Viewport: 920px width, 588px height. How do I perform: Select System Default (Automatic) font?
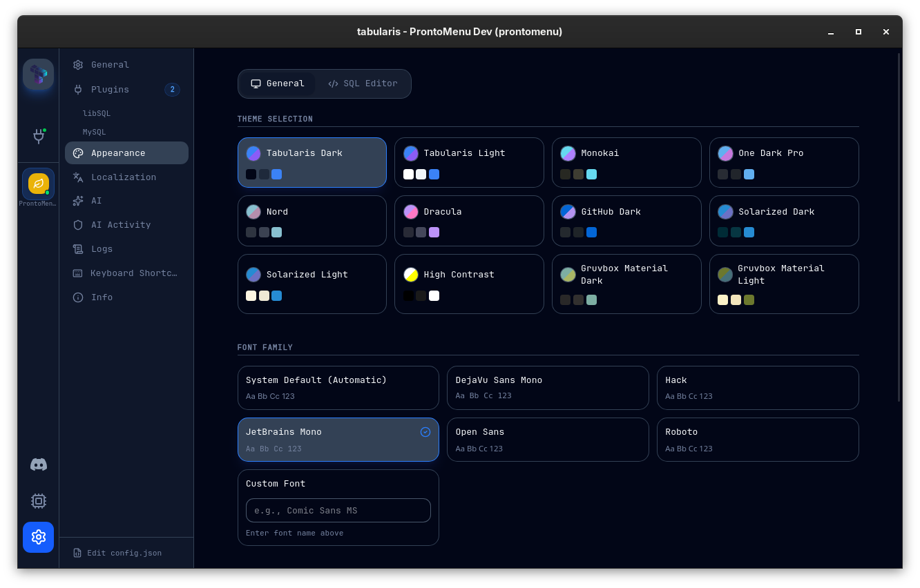pyautogui.click(x=338, y=388)
